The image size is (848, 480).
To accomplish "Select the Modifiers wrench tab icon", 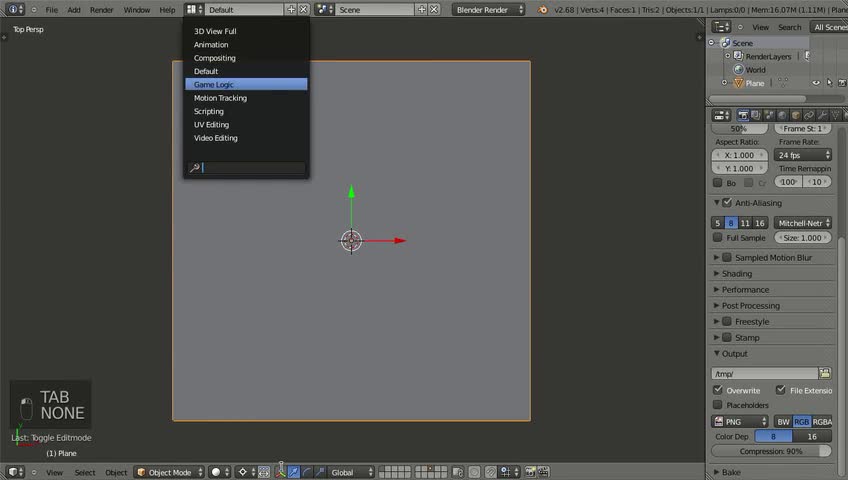I will (822, 115).
